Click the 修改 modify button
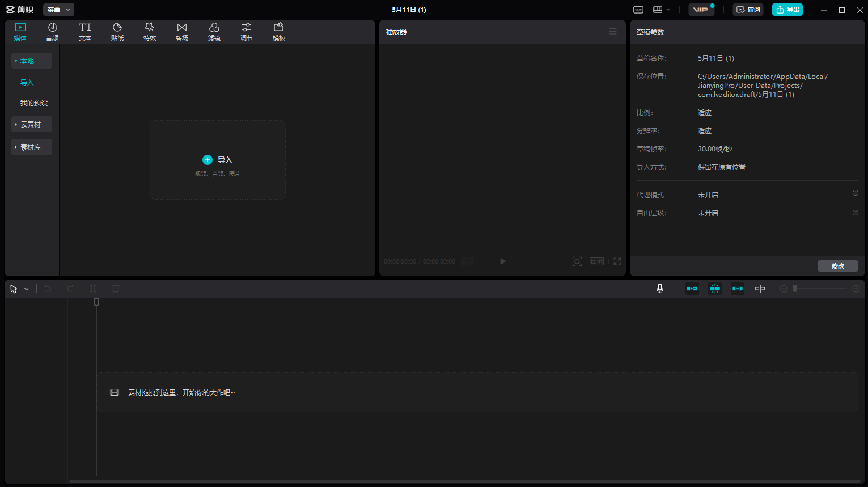The image size is (868, 487). [838, 266]
